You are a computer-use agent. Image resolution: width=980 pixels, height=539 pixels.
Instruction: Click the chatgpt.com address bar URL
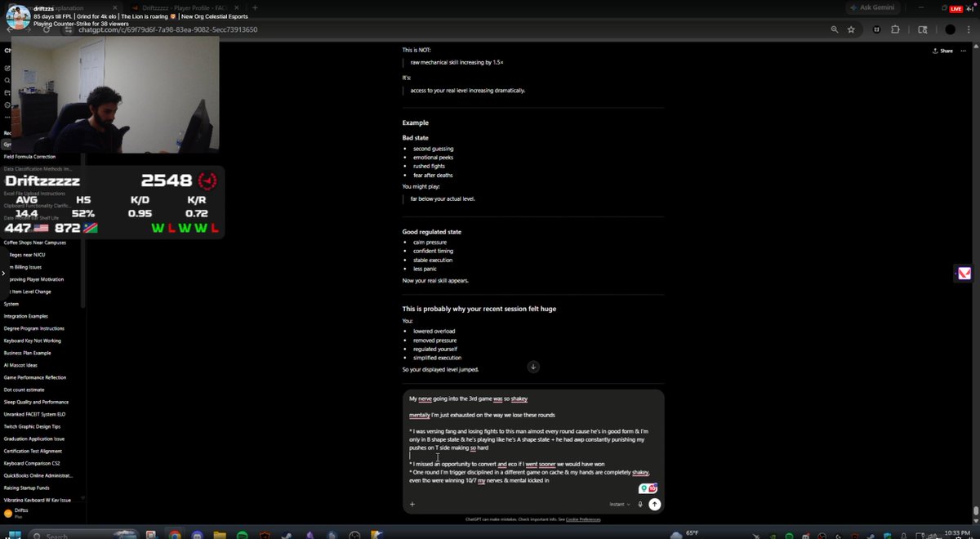click(x=168, y=29)
